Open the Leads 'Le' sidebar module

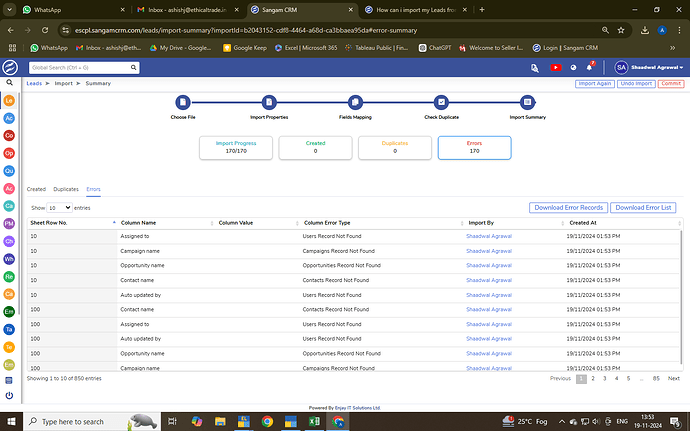9,100
